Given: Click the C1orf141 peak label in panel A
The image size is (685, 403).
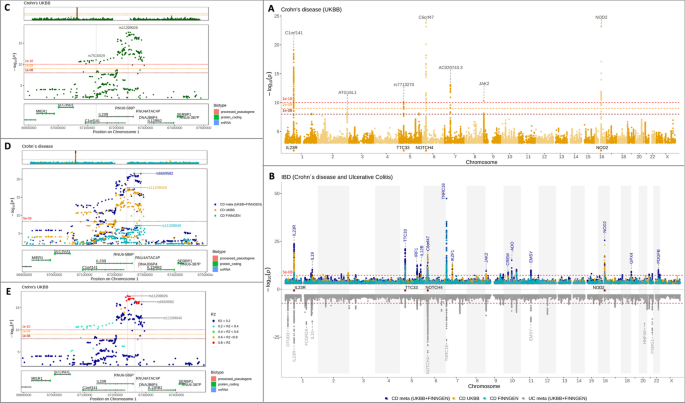Looking at the screenshot, I should point(294,33).
